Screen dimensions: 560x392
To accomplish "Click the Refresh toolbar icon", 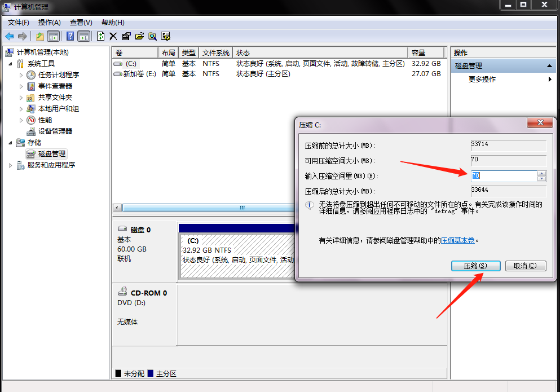I will pyautogui.click(x=100, y=36).
